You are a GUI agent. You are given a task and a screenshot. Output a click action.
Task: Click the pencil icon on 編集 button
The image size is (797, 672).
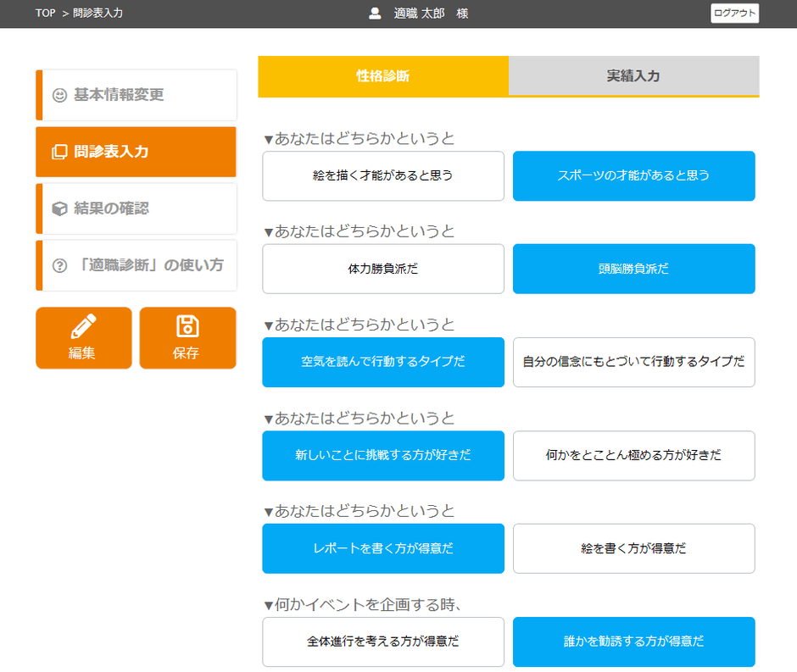point(83,326)
